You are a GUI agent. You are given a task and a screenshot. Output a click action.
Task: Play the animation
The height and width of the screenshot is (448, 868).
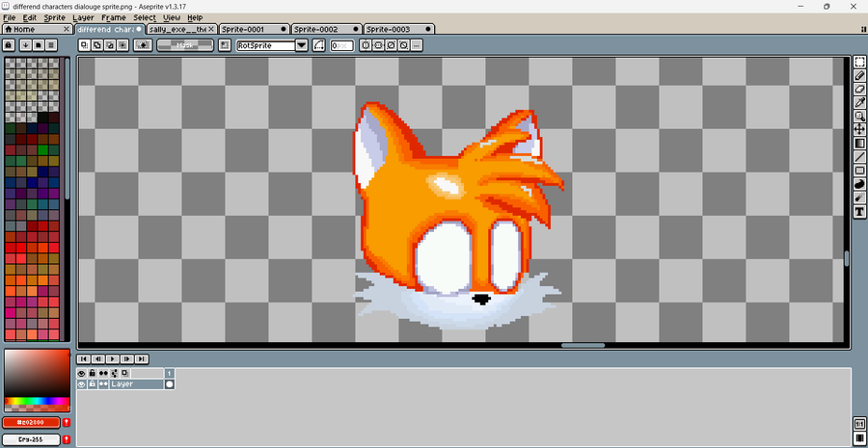coord(113,359)
